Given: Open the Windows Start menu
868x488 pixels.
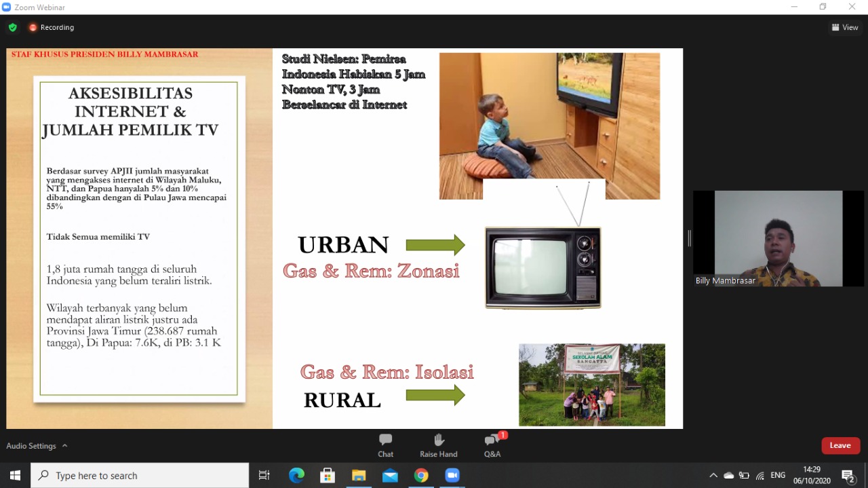Looking at the screenshot, I should [15, 476].
